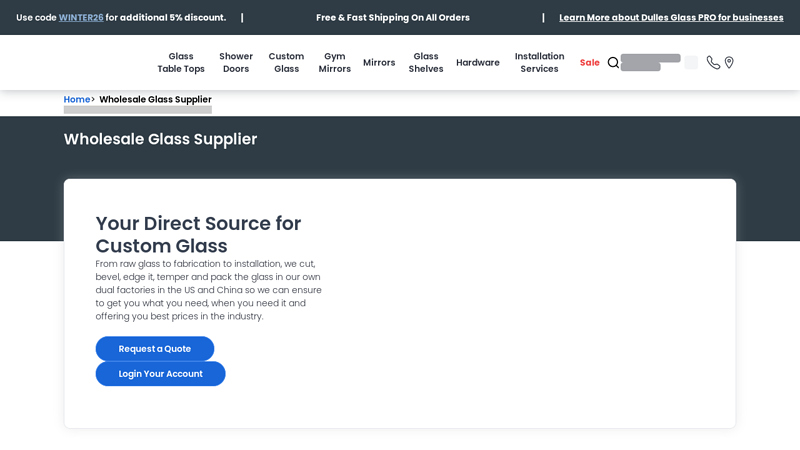The height and width of the screenshot is (450, 800).
Task: Go to Gym Mirrors category
Action: (335, 63)
